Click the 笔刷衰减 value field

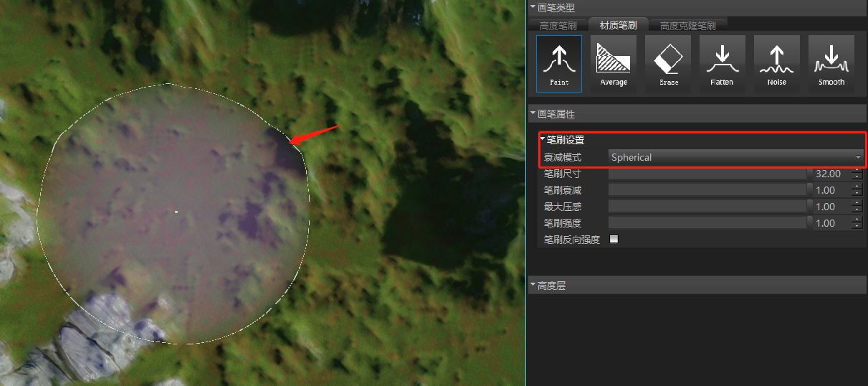click(x=831, y=190)
